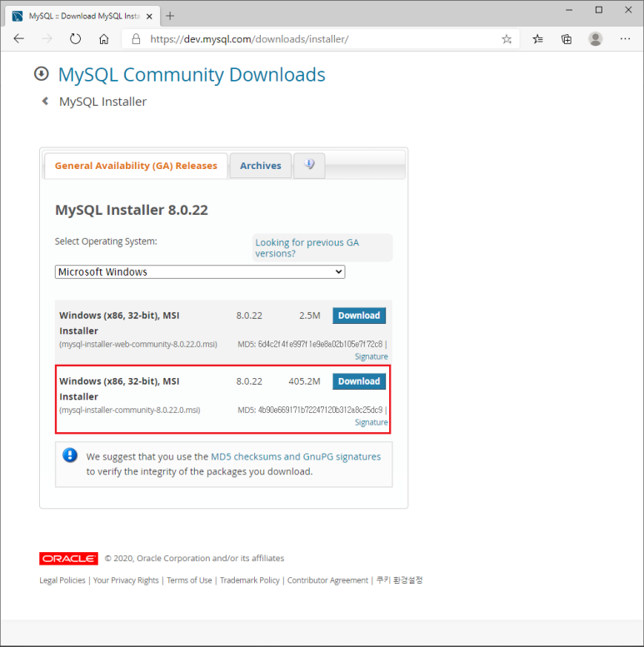Add page to favorites star icon
Image resolution: width=644 pixels, height=647 pixels.
507,39
